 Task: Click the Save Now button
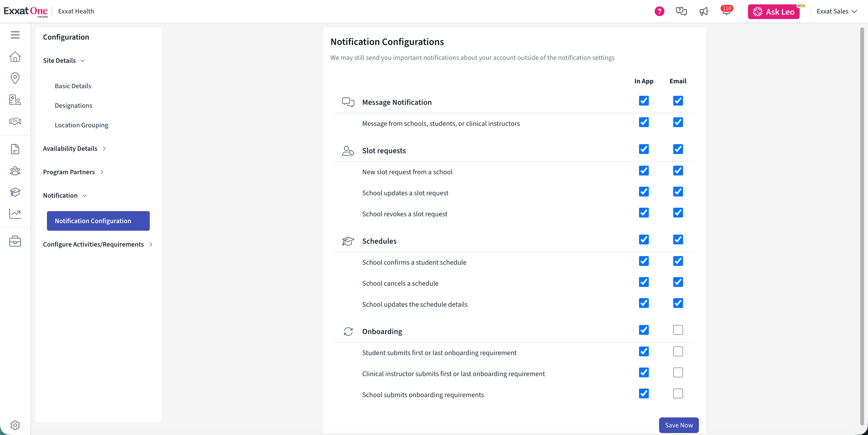pos(679,425)
